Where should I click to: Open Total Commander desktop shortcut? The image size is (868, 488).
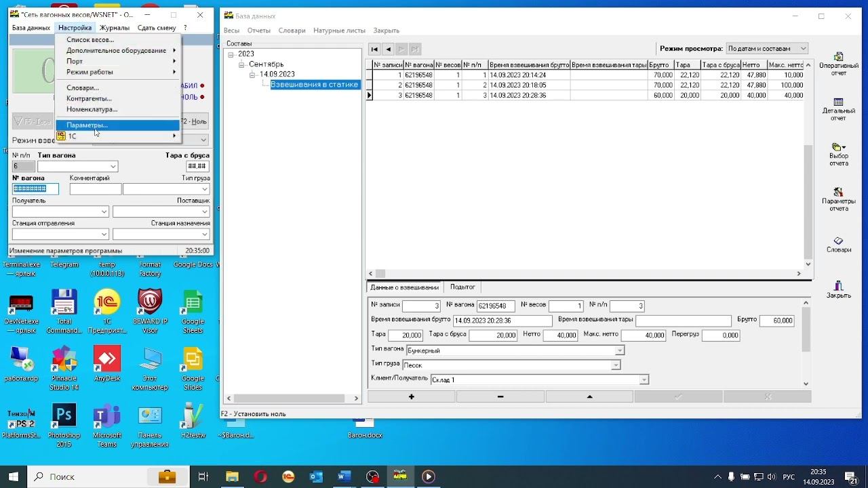pyautogui.click(x=64, y=312)
